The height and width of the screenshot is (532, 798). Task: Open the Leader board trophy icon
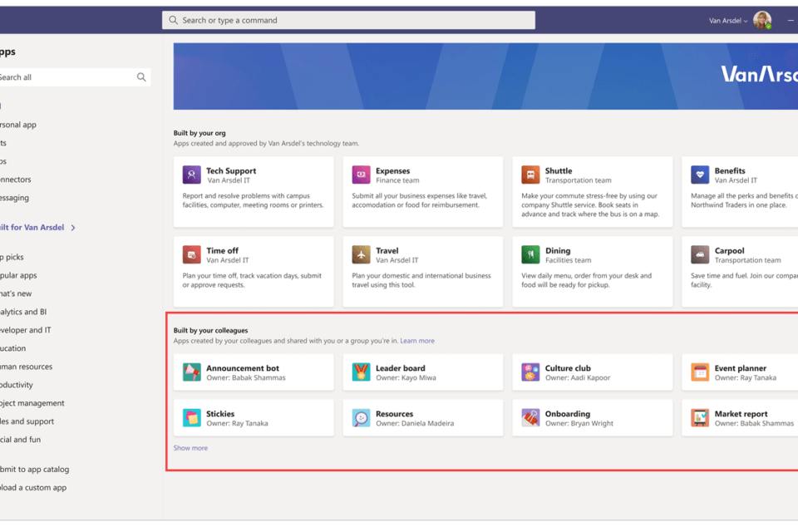pos(361,372)
